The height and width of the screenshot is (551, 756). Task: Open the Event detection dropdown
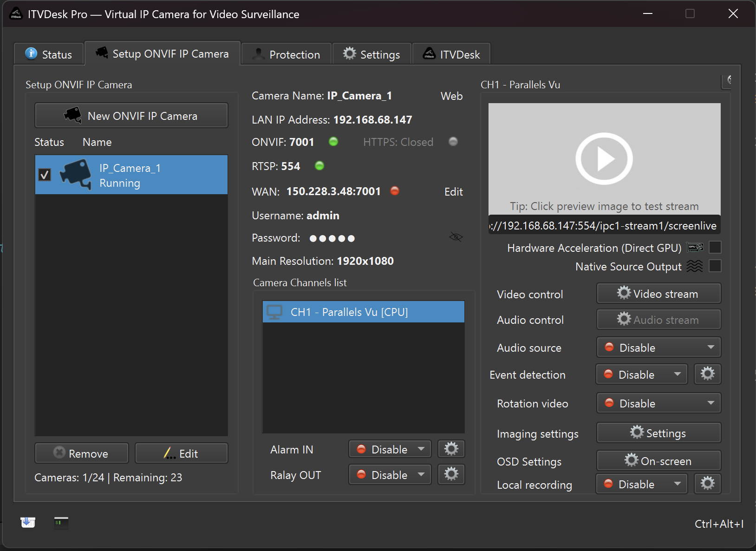(x=642, y=374)
